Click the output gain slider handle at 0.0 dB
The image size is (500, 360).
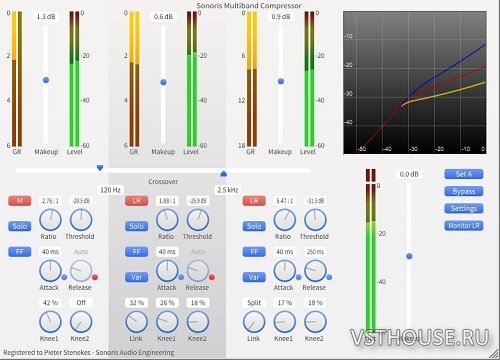pos(409,256)
